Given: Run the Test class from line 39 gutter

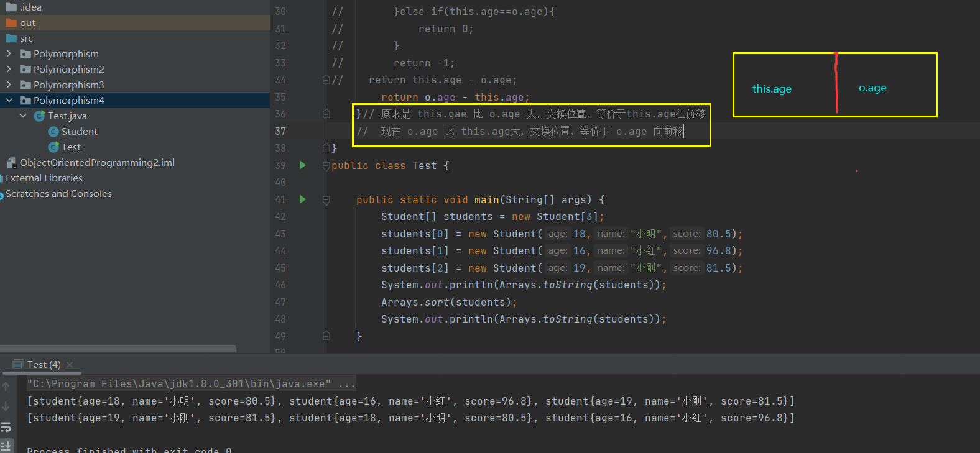Looking at the screenshot, I should pos(303,165).
